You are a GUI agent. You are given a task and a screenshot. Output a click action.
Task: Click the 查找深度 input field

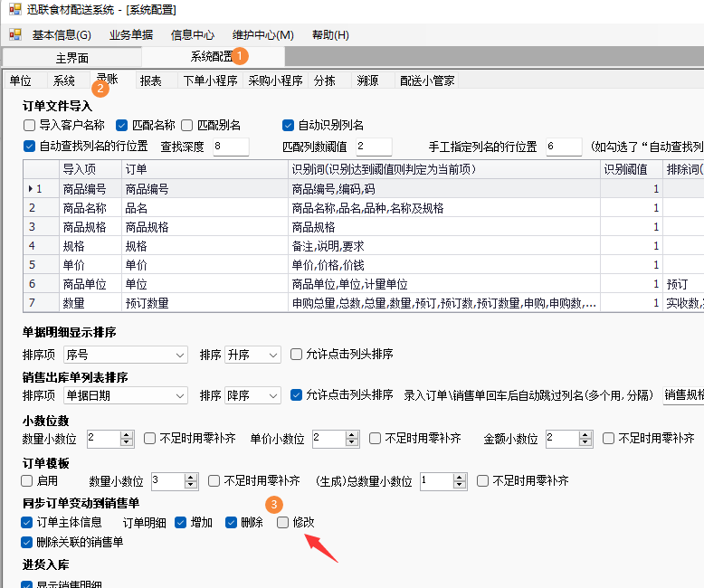click(x=231, y=147)
